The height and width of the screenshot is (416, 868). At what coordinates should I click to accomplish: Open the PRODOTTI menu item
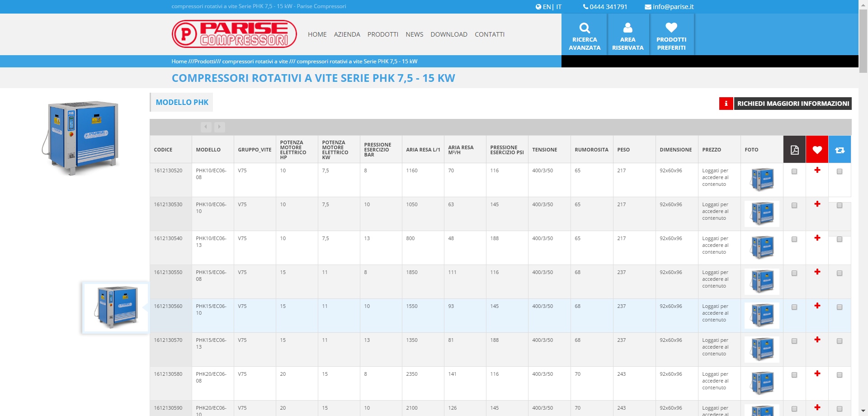[x=382, y=34]
